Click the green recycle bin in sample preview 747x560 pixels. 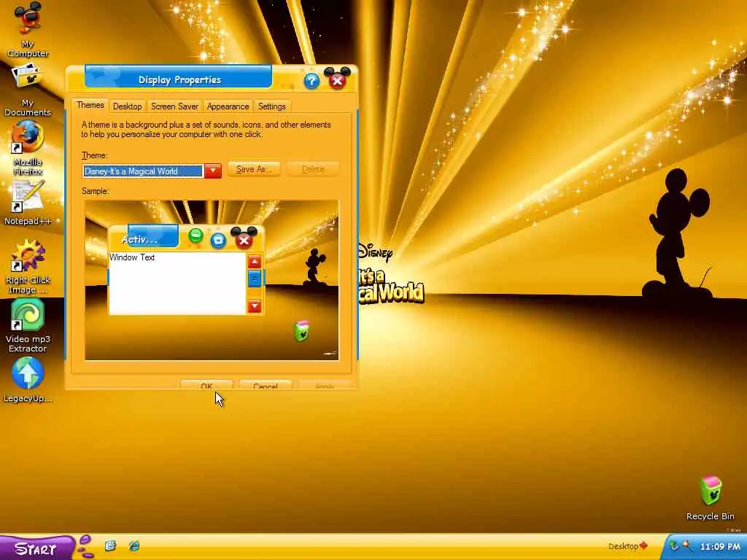(301, 331)
